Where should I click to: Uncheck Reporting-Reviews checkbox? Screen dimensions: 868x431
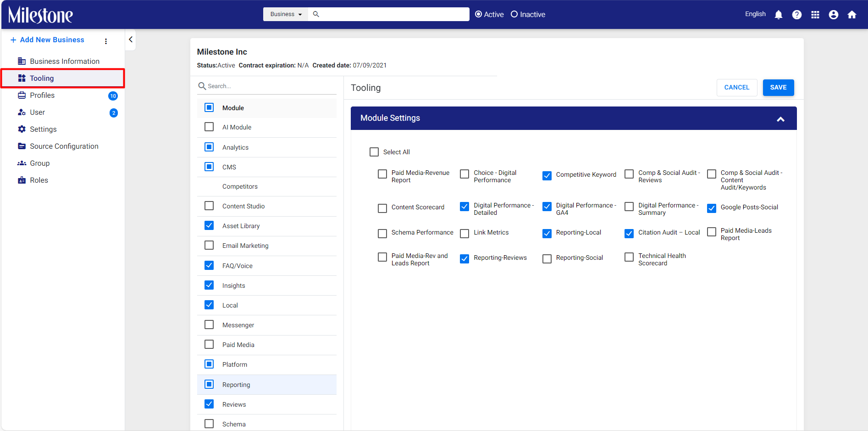coord(464,258)
